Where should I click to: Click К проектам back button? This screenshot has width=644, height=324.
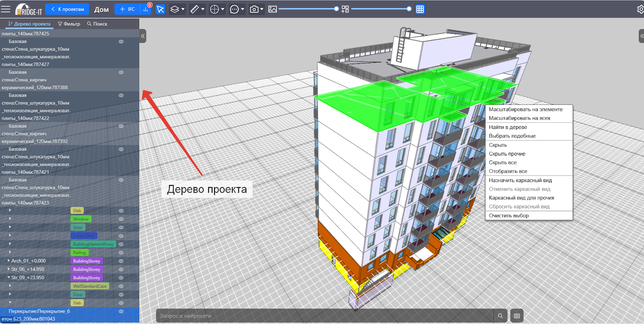click(67, 9)
